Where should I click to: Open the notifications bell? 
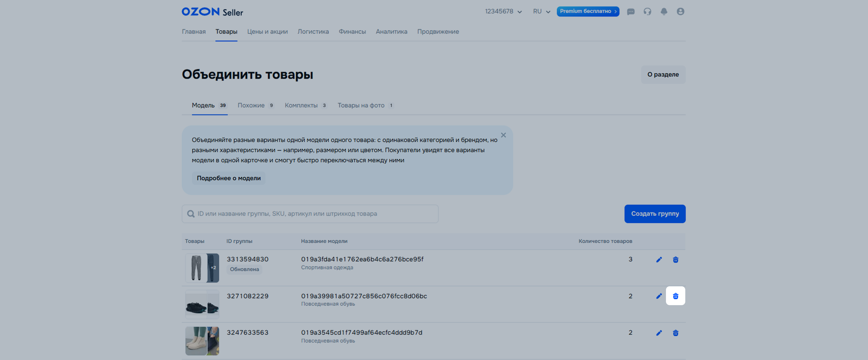[x=663, y=12]
